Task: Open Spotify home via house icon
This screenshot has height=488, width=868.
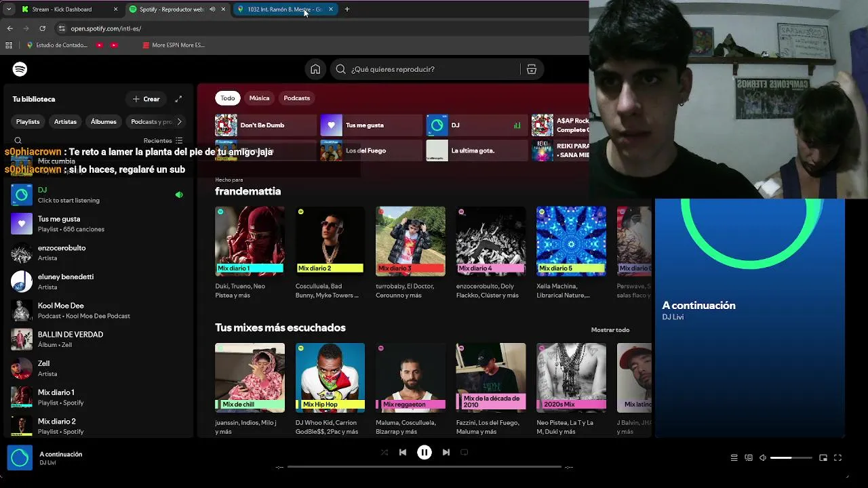Action: [315, 69]
